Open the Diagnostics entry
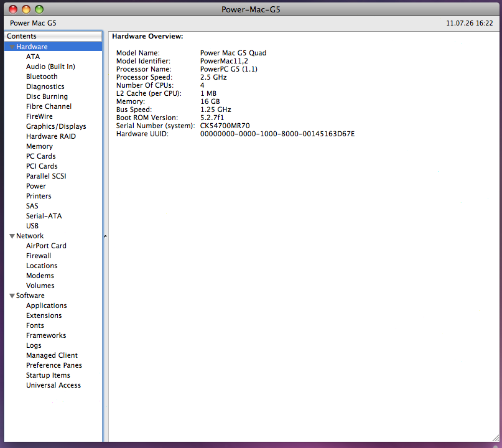The height and width of the screenshot is (448, 502). [x=45, y=86]
